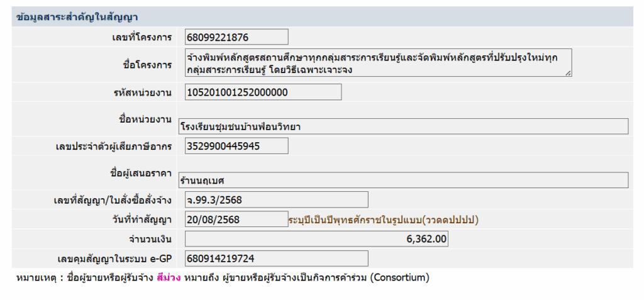This screenshot has height=300, width=644.
Task: Click the ชื่อหน่วยงาน field โรงเรียนชุมชนบ้านฟ่อนวิทยา
Action: coord(403,126)
